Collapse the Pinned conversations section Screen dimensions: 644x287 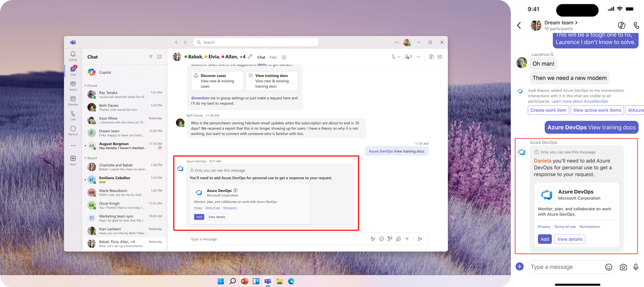(85, 85)
